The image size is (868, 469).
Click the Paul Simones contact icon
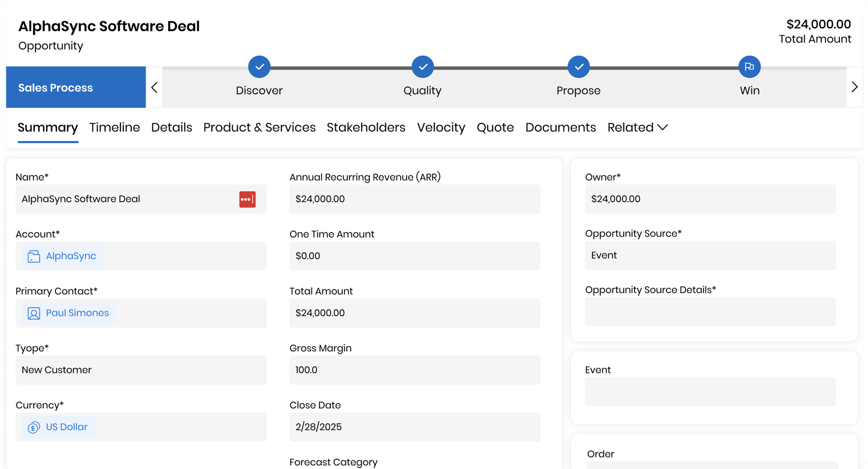click(34, 313)
